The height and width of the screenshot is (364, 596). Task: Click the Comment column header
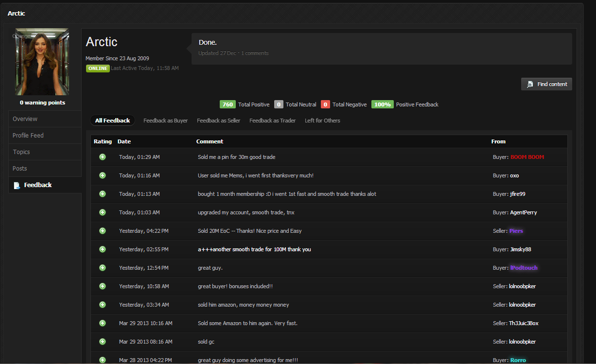point(210,141)
